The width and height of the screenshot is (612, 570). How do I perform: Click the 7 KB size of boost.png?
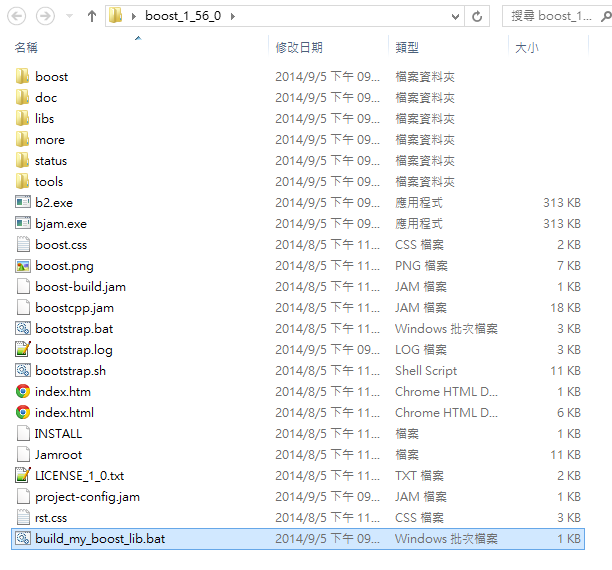[569, 266]
